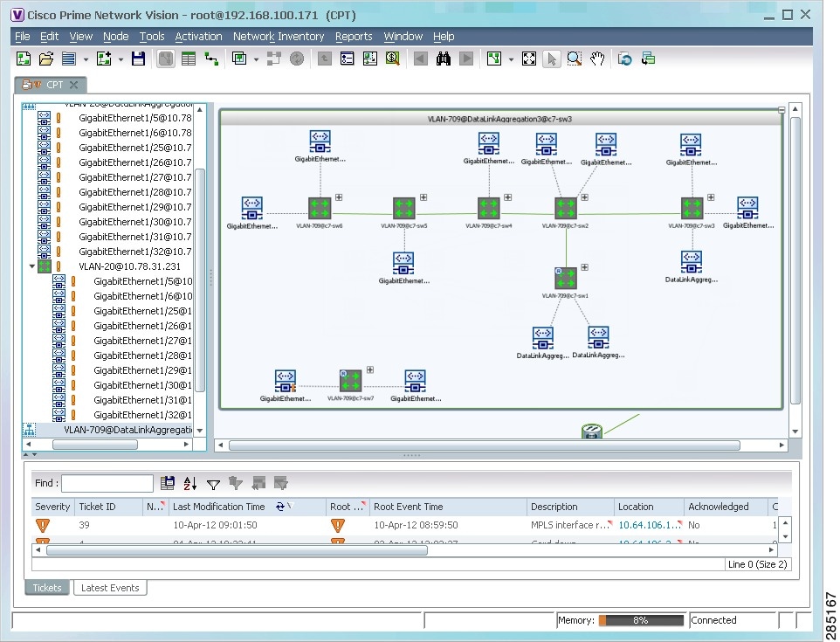Click the refresh document toolbar icon
The image size is (840, 642).
[x=624, y=59]
